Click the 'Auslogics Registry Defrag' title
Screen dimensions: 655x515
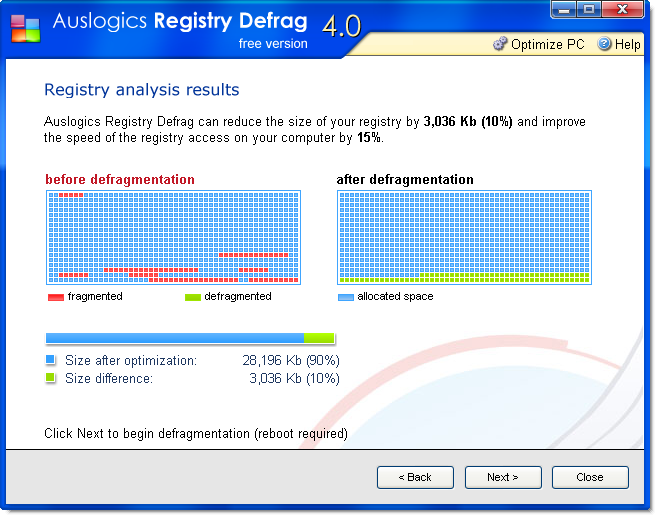180,21
